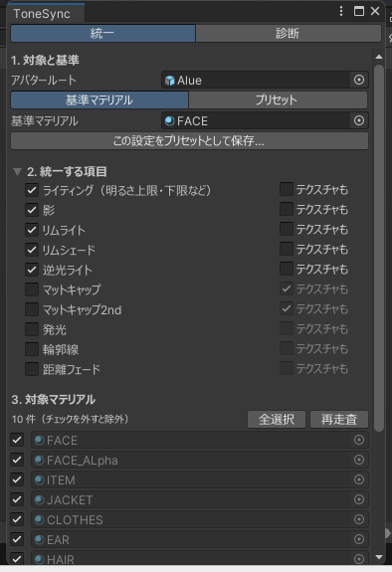Click the ToneSync window title tab
Image resolution: width=392 pixels, height=572 pixels.
point(45,14)
